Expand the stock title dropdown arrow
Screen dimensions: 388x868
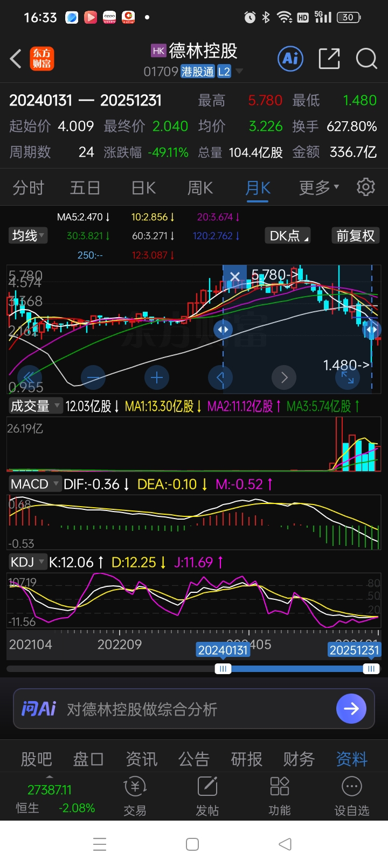click(239, 71)
